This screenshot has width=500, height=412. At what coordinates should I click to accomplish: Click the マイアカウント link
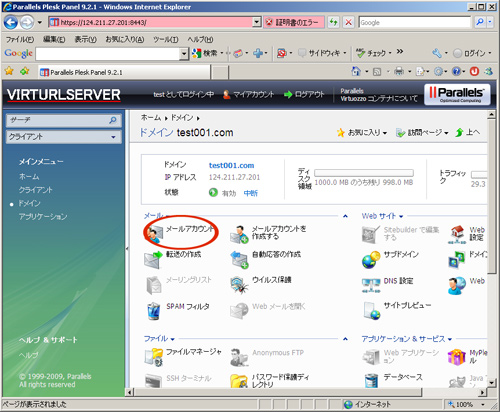click(248, 95)
